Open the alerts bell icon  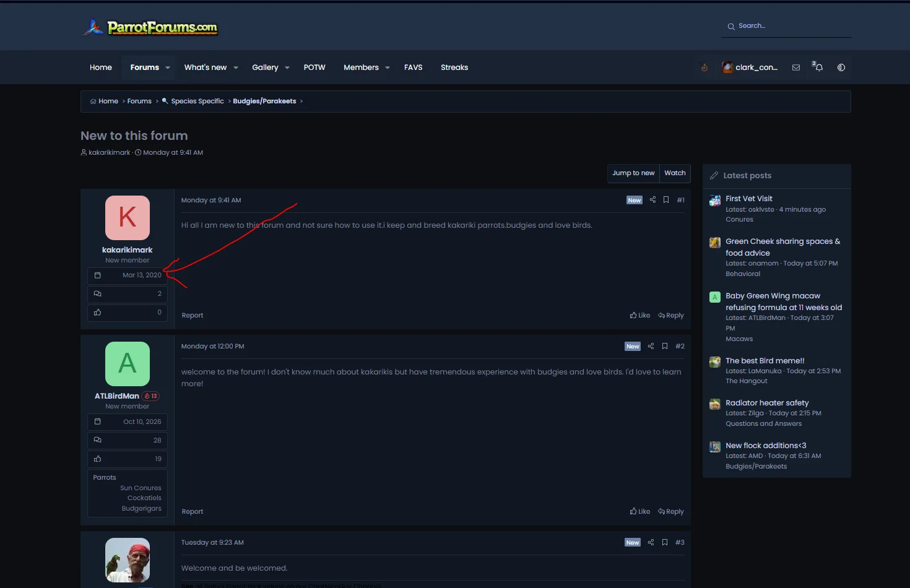[x=818, y=67]
